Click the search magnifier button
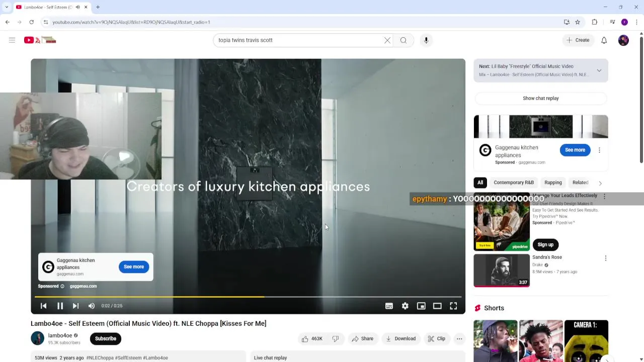 click(x=404, y=40)
